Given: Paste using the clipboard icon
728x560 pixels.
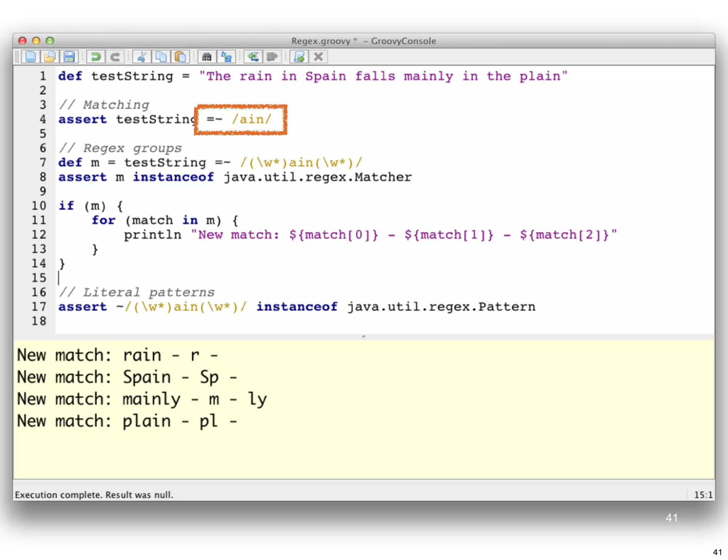Looking at the screenshot, I should pos(180,57).
